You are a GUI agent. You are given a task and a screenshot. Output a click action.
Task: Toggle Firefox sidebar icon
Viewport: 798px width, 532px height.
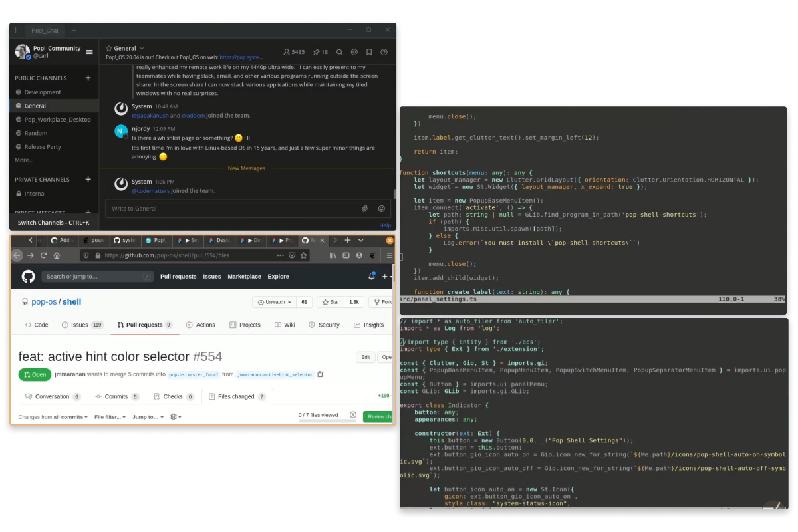346,255
